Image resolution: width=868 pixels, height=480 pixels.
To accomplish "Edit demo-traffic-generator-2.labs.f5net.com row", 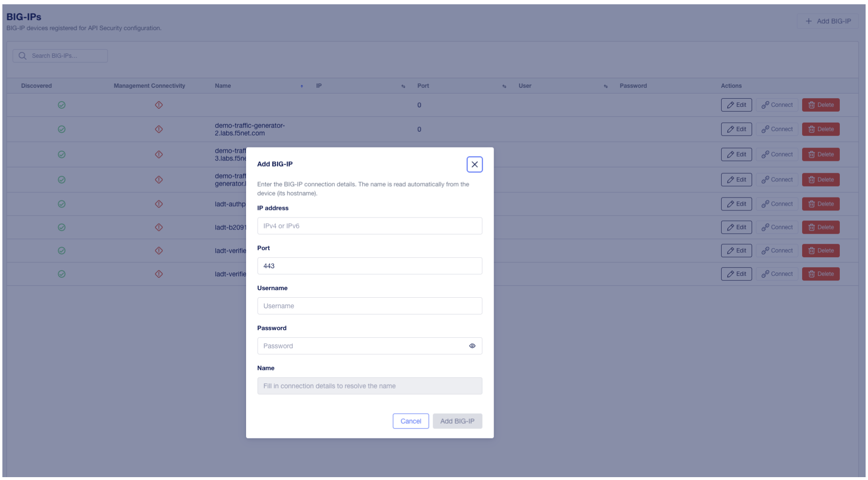I will (x=736, y=129).
